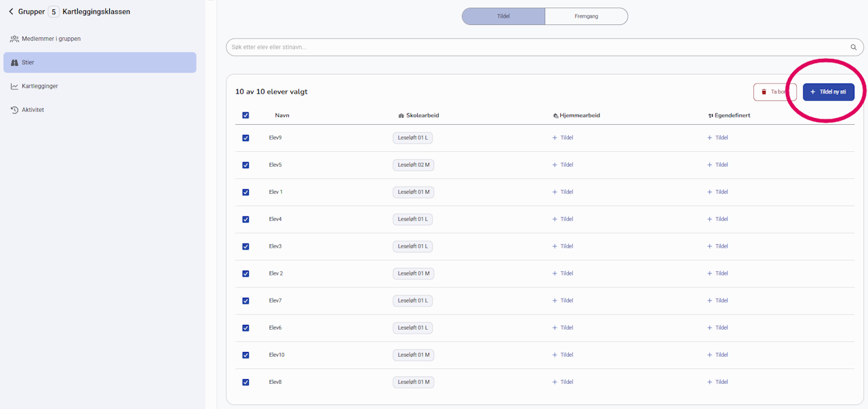Click trash icon in Ta bort button
Screen dimensions: 868x409
pyautogui.click(x=764, y=92)
